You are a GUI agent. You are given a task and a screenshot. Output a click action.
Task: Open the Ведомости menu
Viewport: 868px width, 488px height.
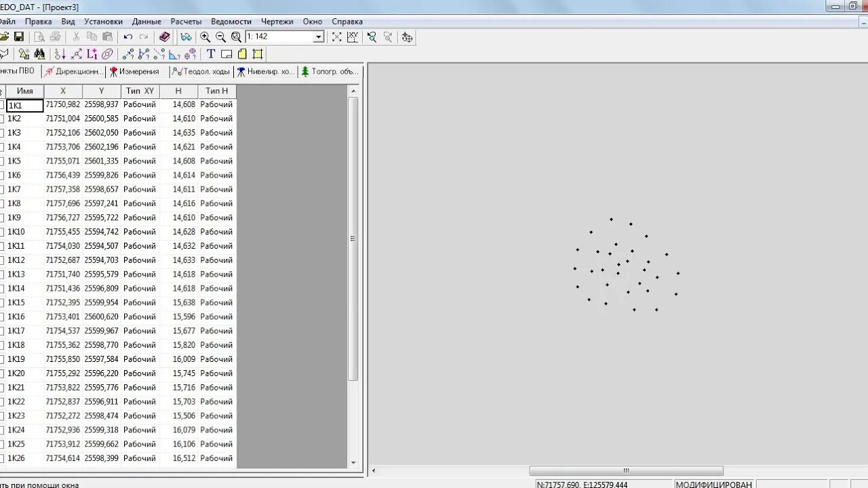231,22
